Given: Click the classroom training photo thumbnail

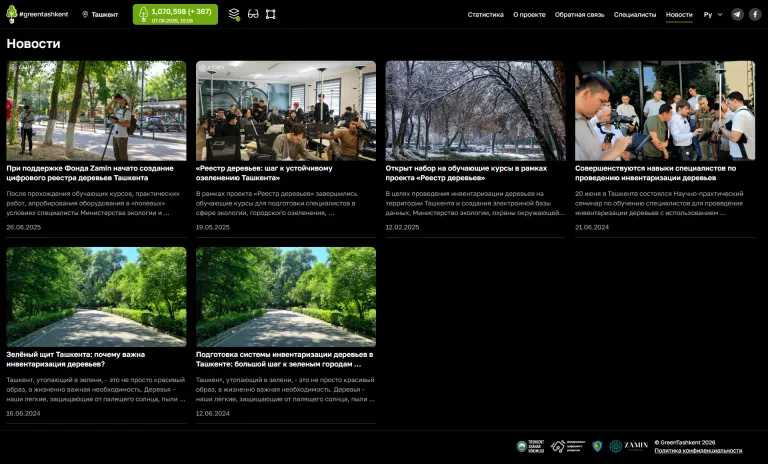Looking at the screenshot, I should coord(286,111).
